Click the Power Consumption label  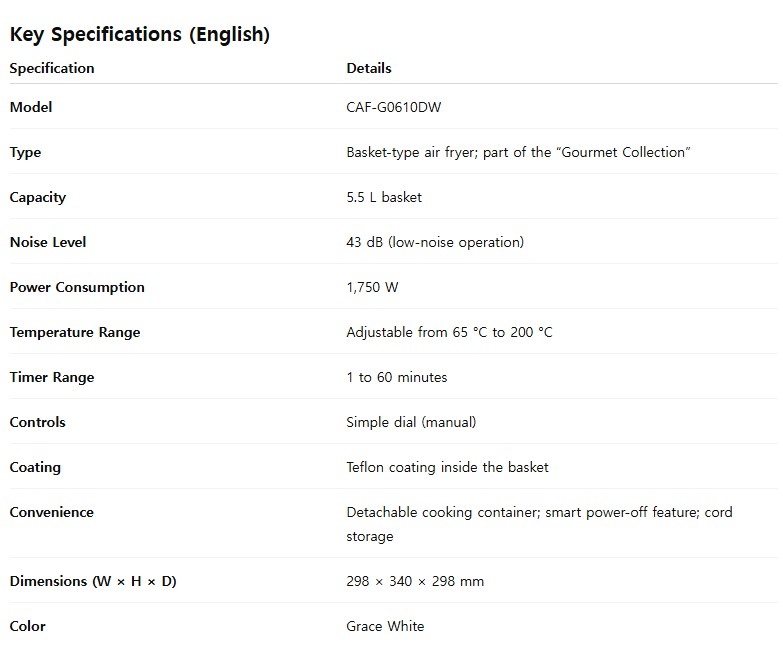77,287
